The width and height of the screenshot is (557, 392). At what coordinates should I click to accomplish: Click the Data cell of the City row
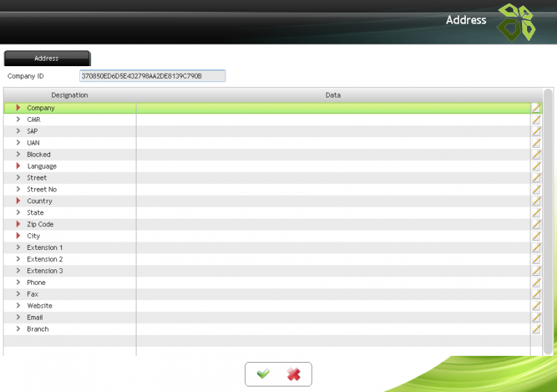click(334, 236)
